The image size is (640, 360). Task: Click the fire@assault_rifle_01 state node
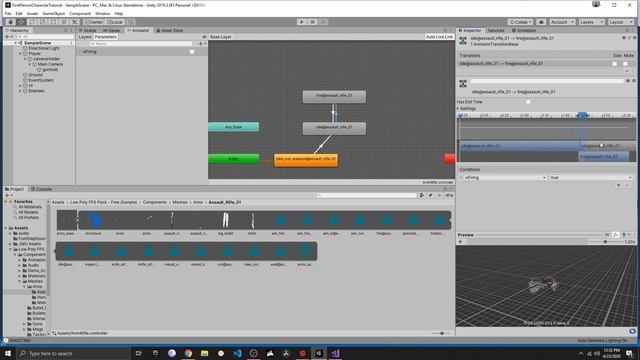[x=334, y=96]
